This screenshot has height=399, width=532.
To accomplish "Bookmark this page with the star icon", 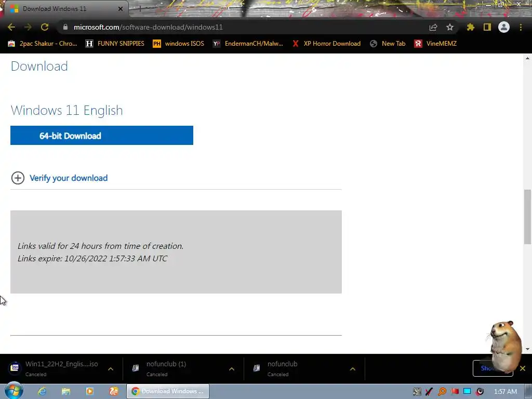I will point(450,27).
